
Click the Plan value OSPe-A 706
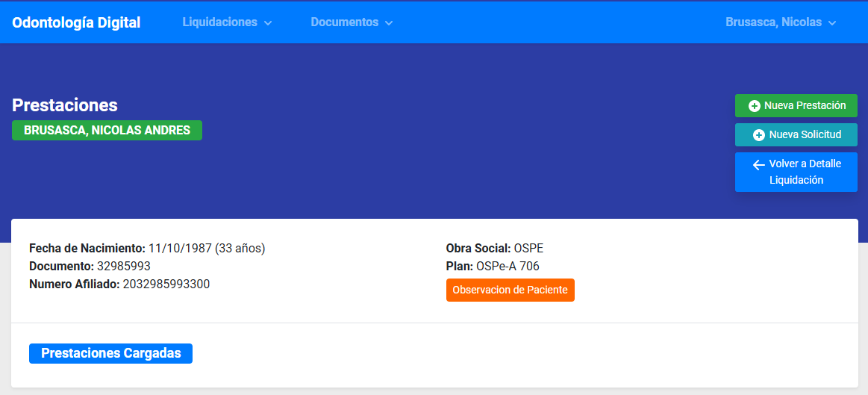point(508,266)
